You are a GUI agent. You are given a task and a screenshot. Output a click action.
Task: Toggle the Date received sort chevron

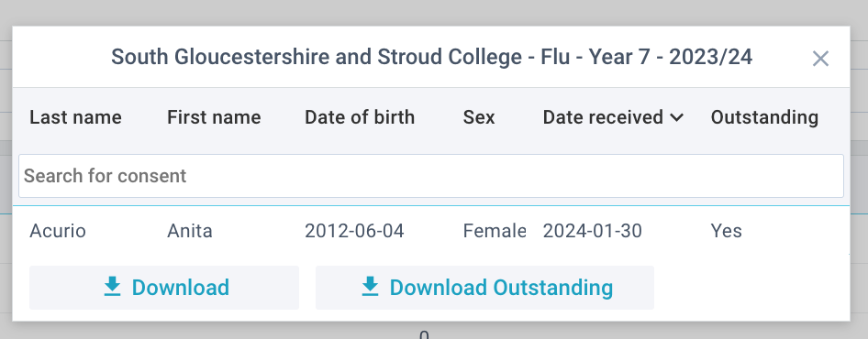[x=676, y=117]
